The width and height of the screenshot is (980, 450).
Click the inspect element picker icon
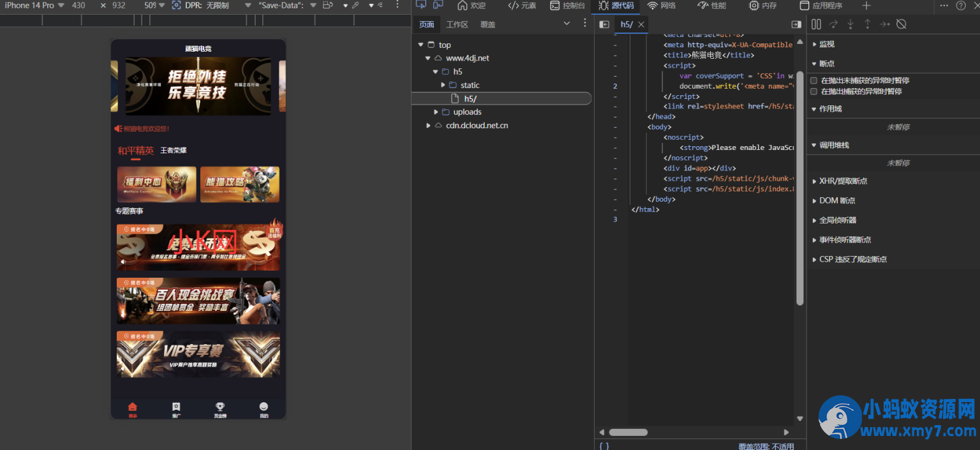coord(420,5)
